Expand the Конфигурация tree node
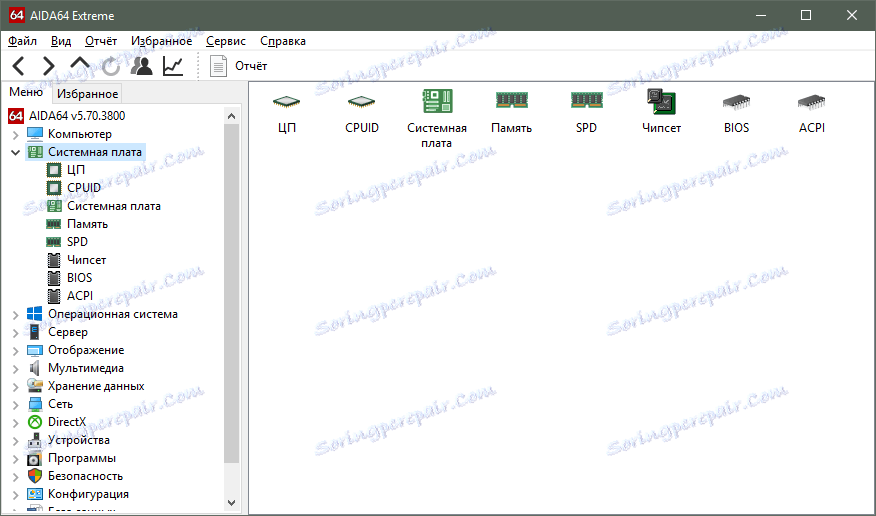Screen dimensions: 876x516 pos(16,494)
